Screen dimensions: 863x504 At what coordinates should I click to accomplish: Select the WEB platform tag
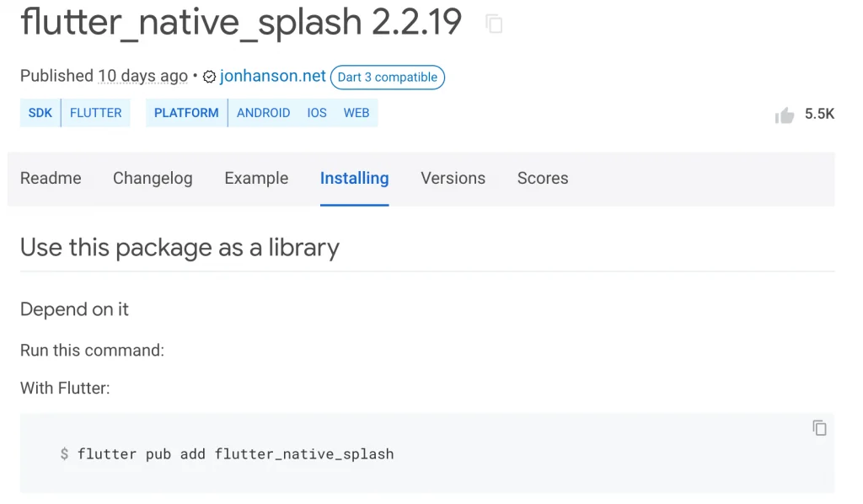click(356, 112)
